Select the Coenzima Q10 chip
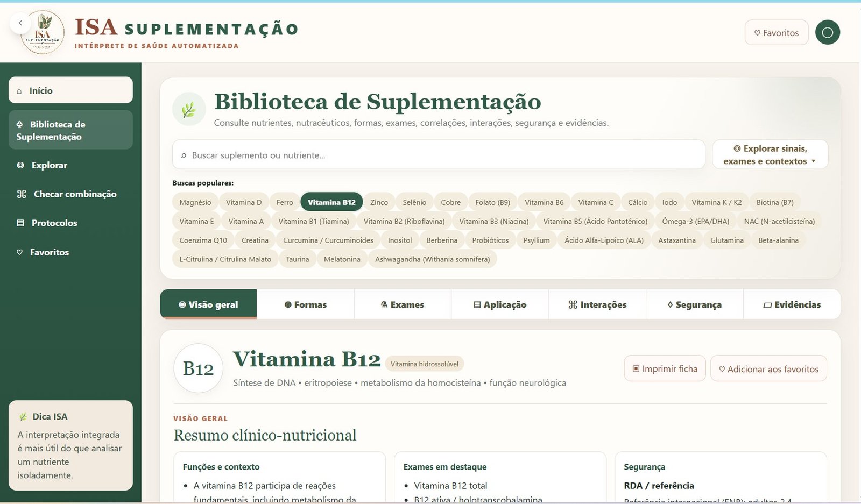This screenshot has height=504, width=861. click(203, 240)
